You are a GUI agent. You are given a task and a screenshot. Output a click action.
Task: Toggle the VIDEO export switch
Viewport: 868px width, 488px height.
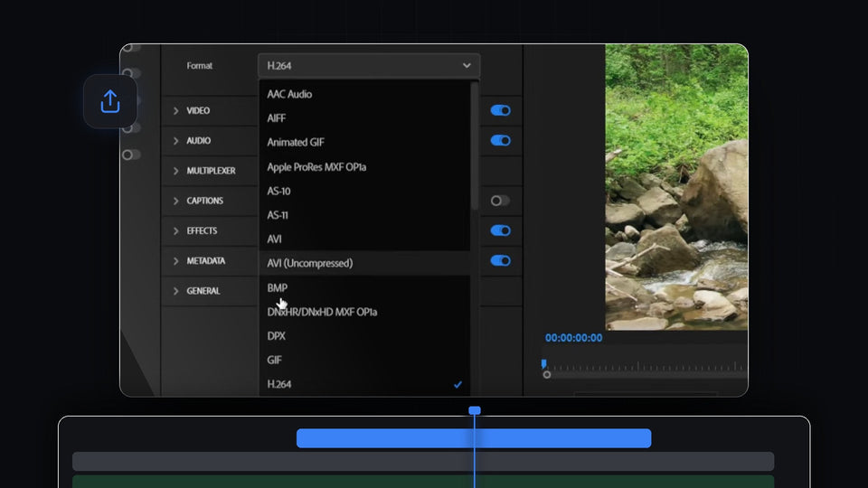[500, 110]
